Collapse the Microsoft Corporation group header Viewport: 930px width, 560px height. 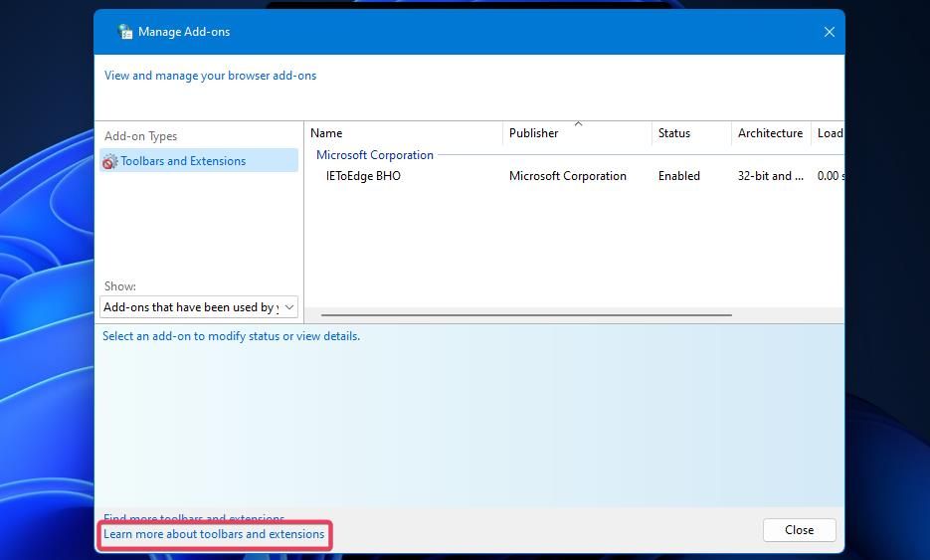pos(375,155)
